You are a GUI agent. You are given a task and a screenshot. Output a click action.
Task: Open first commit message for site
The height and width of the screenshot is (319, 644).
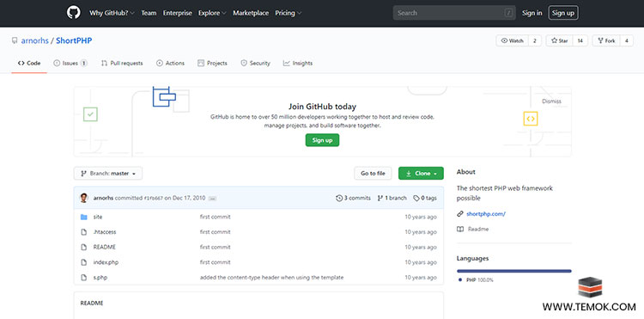click(x=216, y=217)
